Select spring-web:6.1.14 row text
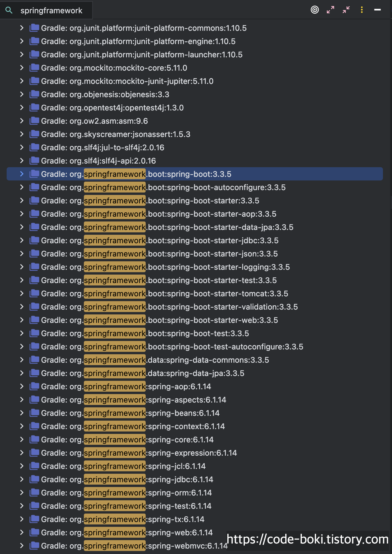Viewport: 392px width, 554px height. [127, 533]
